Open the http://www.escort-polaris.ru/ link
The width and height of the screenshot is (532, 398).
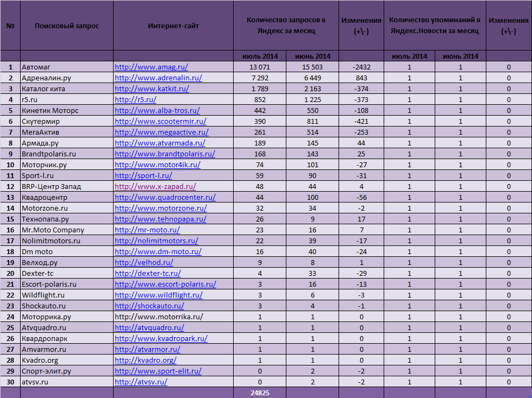(166, 284)
